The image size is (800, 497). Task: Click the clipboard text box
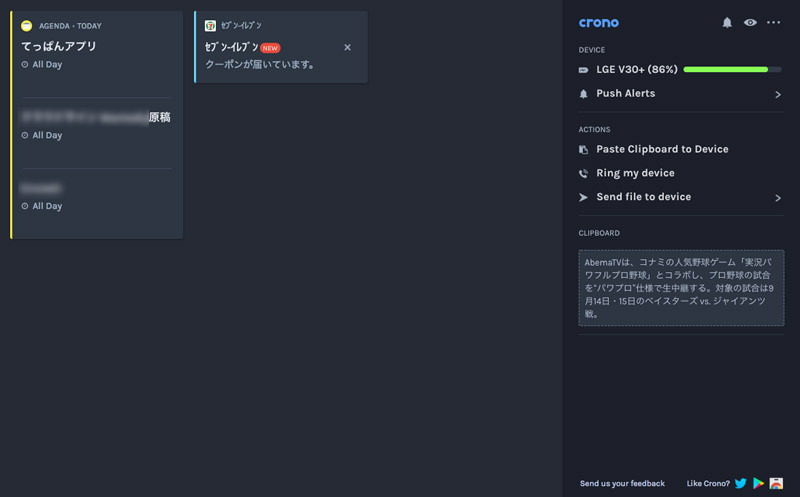coord(681,288)
